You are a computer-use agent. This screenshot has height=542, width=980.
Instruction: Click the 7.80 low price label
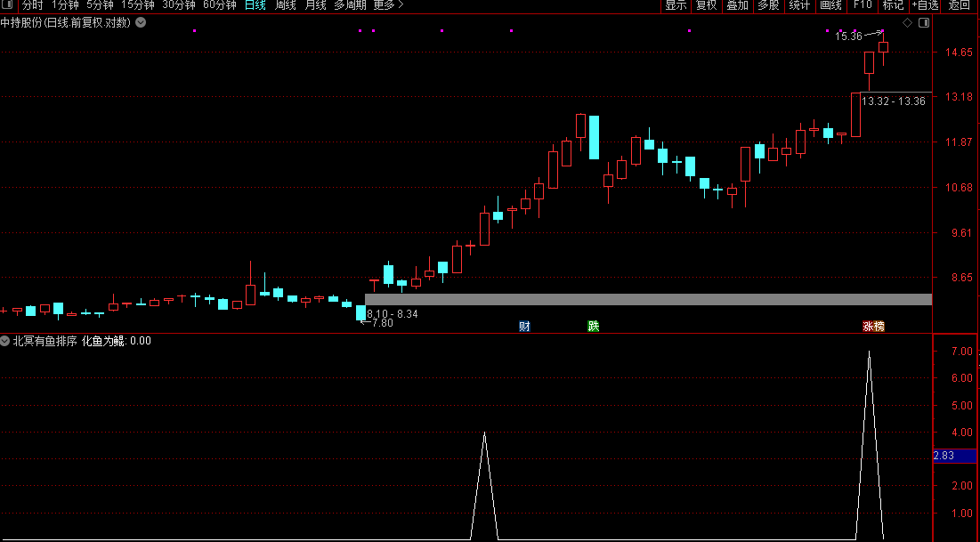383,323
